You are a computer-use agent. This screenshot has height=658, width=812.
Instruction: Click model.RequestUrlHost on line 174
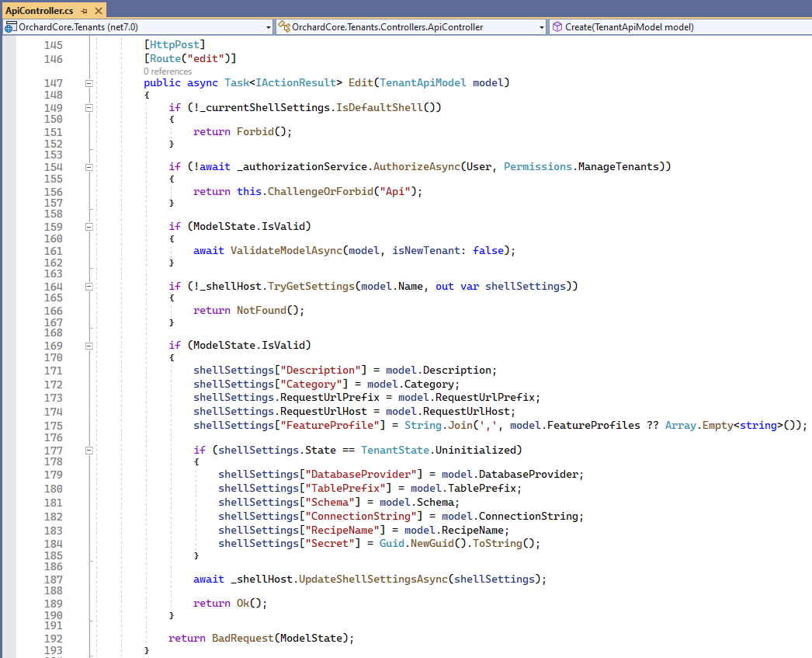point(447,412)
